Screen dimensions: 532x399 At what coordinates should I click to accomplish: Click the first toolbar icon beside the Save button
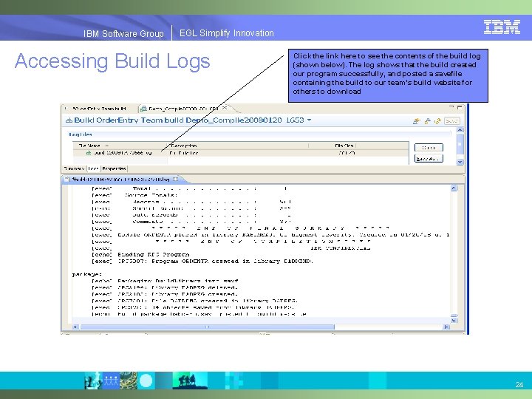416,121
